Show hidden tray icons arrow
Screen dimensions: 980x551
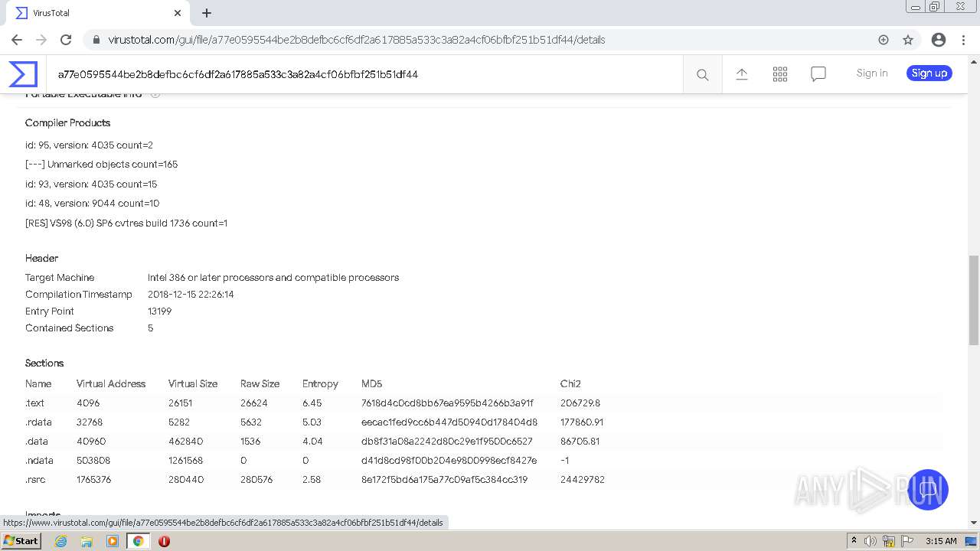click(854, 541)
